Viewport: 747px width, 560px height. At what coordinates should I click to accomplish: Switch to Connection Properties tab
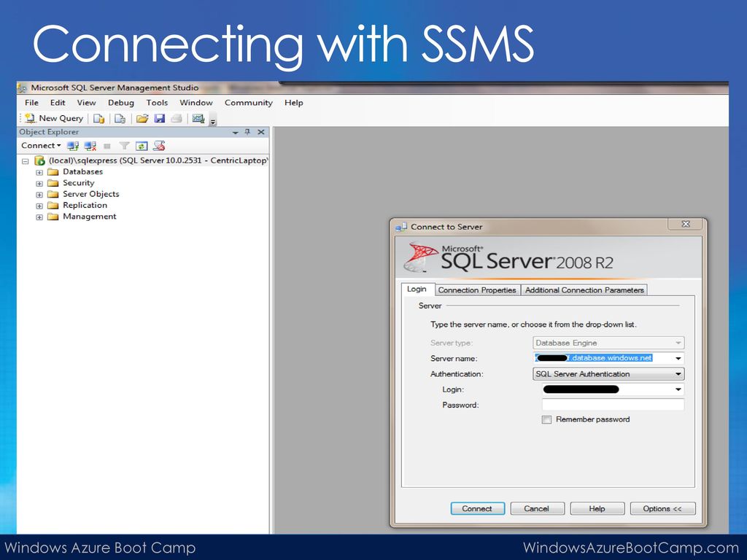(x=477, y=290)
